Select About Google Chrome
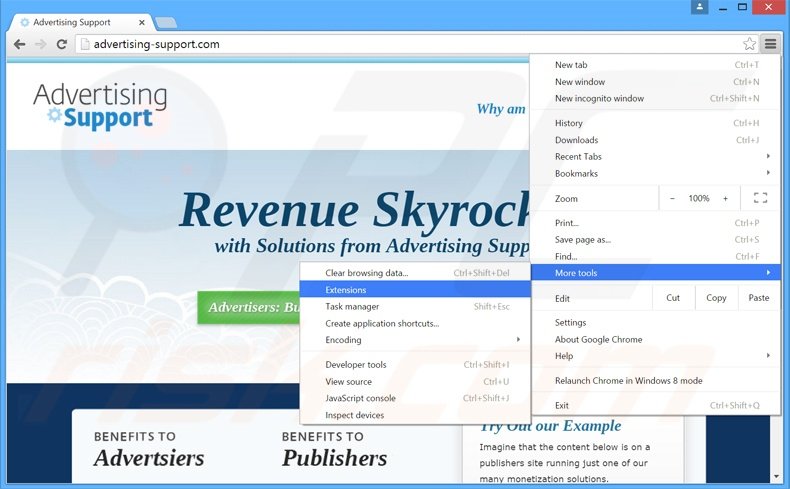790x489 pixels. (x=656, y=339)
